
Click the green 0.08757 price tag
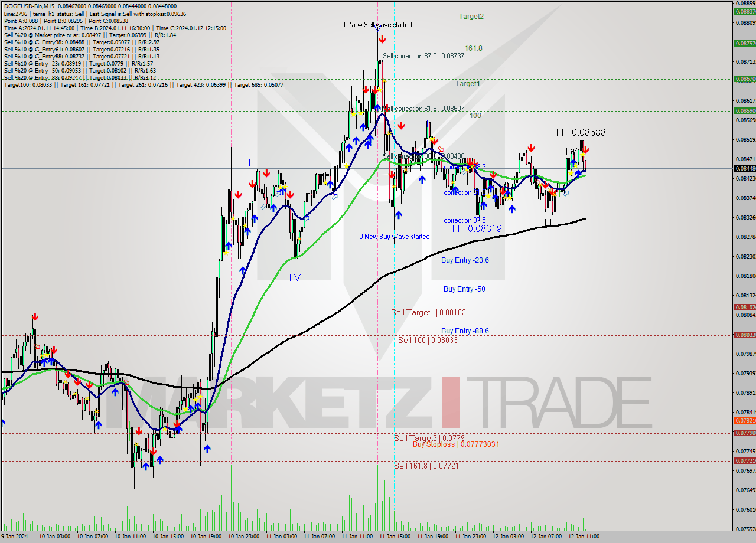(744, 43)
